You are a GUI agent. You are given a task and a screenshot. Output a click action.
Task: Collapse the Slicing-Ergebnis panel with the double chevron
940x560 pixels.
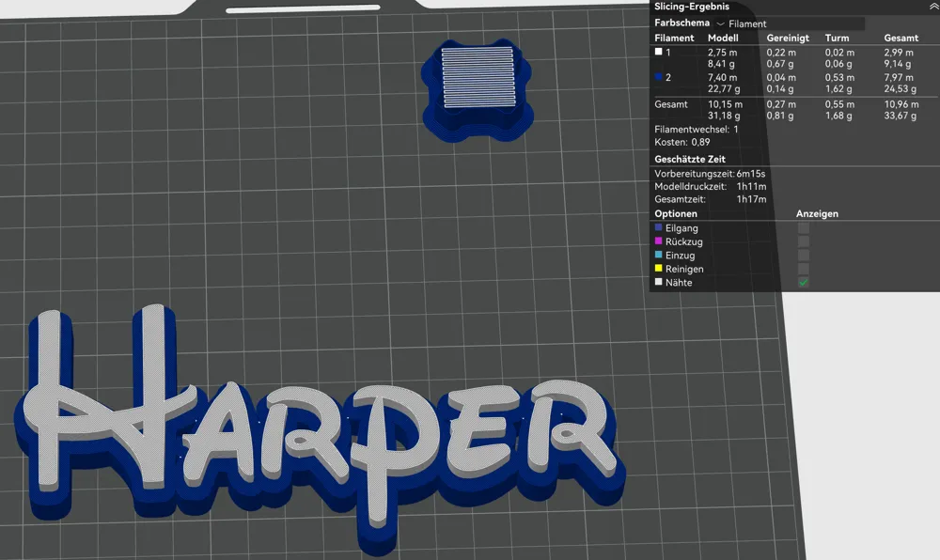point(934,7)
